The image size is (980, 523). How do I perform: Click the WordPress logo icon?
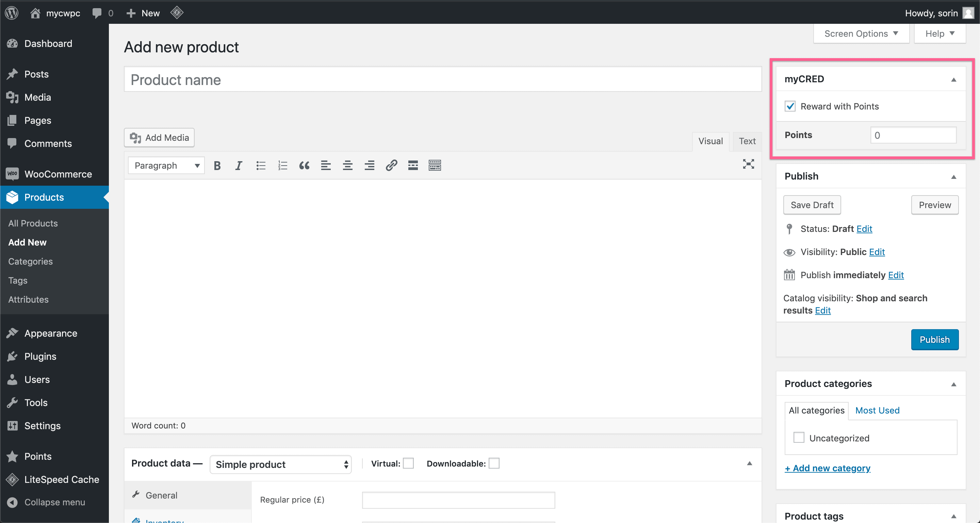coord(12,13)
